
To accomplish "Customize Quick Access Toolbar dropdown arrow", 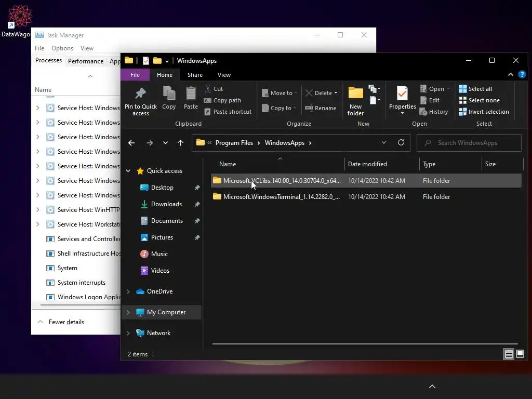I will pyautogui.click(x=167, y=61).
